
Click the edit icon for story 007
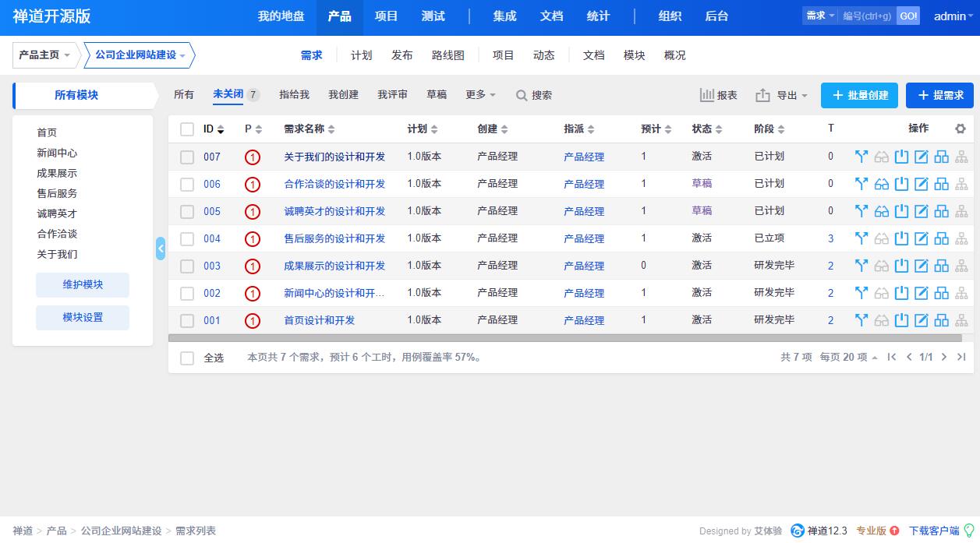[x=922, y=157]
